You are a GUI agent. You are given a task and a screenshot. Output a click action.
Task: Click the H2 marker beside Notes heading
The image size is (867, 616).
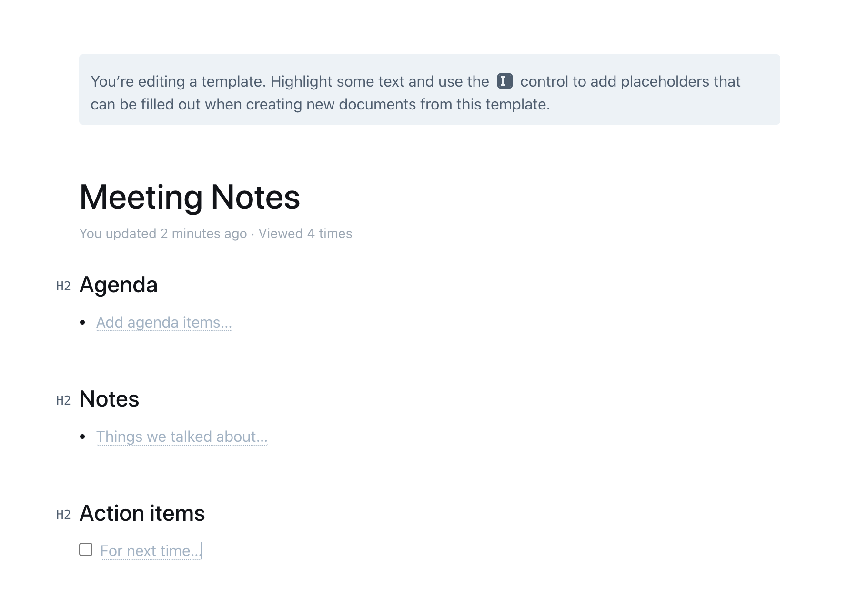63,400
